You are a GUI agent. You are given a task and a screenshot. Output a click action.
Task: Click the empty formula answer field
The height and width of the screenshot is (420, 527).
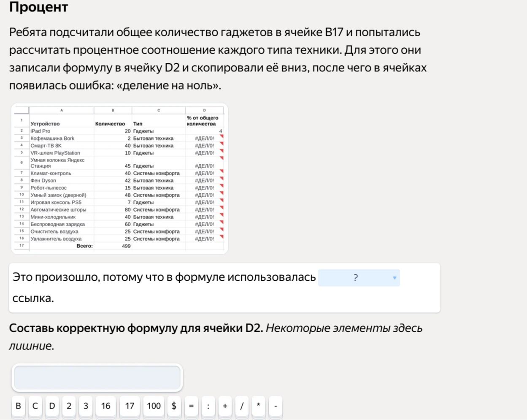97,377
